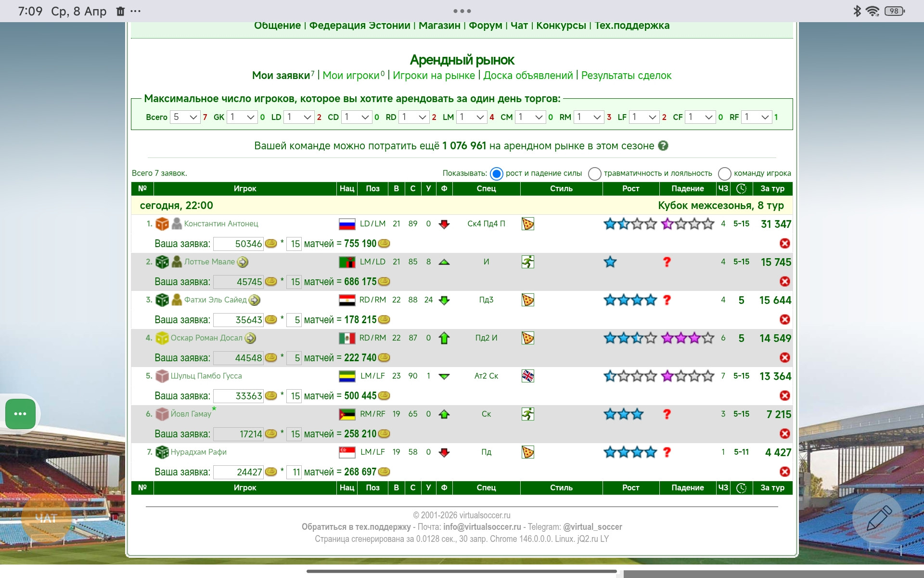
Task: Click the bid amount field showing 50346
Action: pyautogui.click(x=239, y=244)
